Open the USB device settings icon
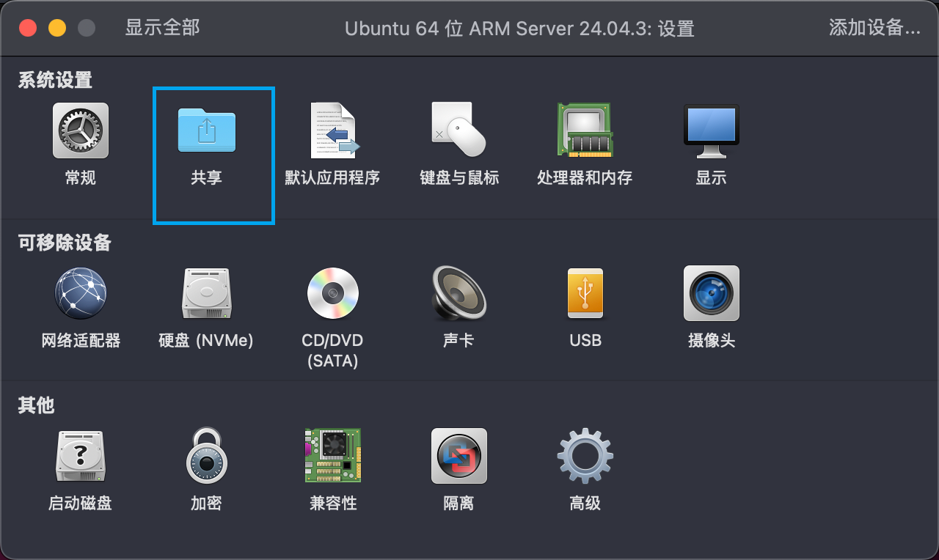 tap(585, 293)
